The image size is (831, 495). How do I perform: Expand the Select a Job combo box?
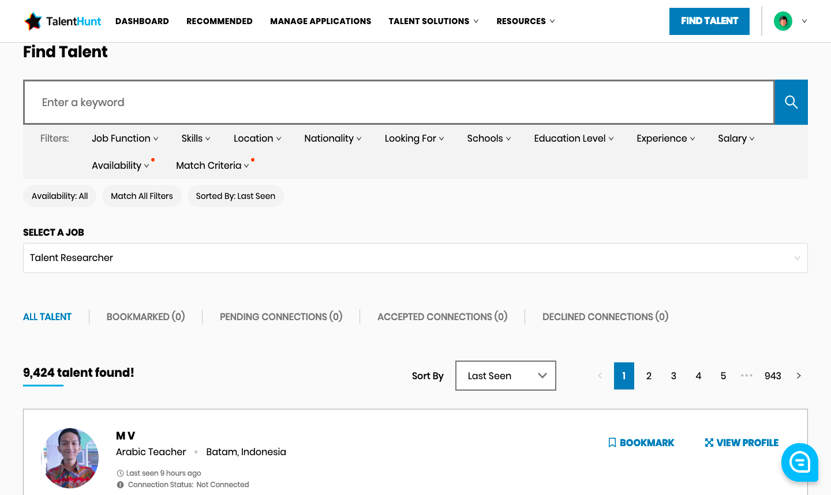[415, 258]
